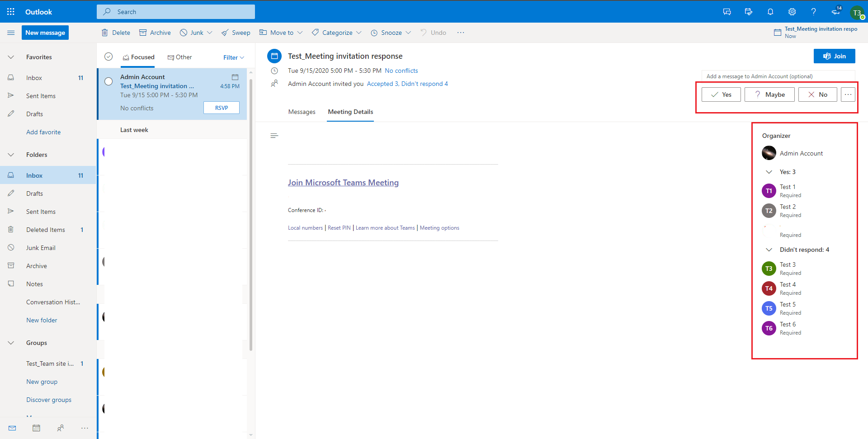Click Sweep in the toolbar

pos(236,33)
